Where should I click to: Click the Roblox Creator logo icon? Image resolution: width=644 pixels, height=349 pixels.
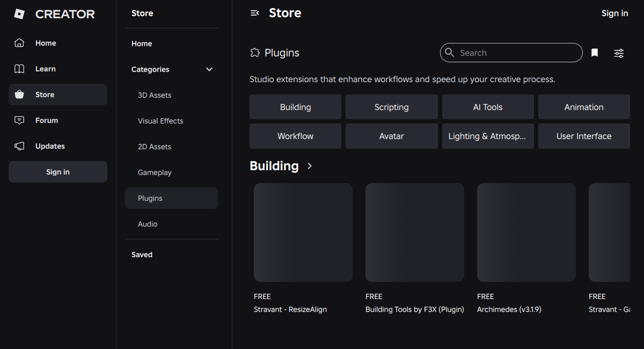19,14
